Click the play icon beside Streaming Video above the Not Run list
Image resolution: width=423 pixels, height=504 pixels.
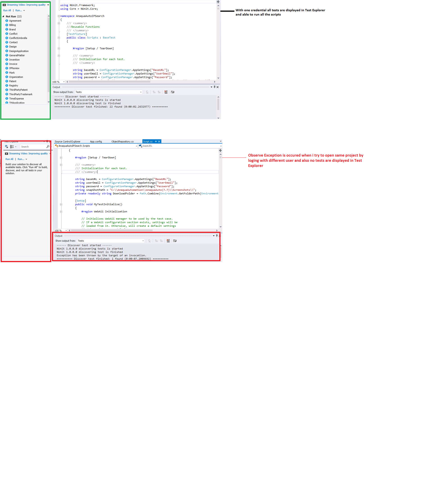(4, 5)
